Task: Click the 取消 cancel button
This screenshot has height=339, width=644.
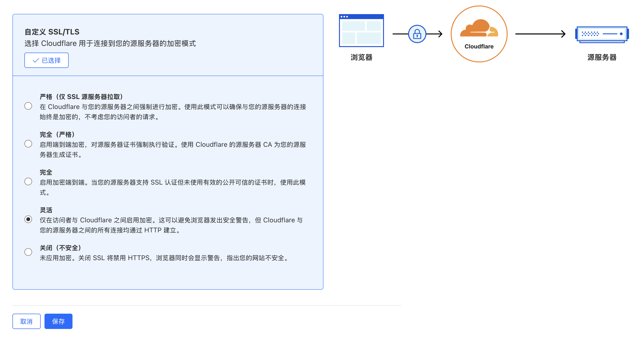Action: [27, 321]
